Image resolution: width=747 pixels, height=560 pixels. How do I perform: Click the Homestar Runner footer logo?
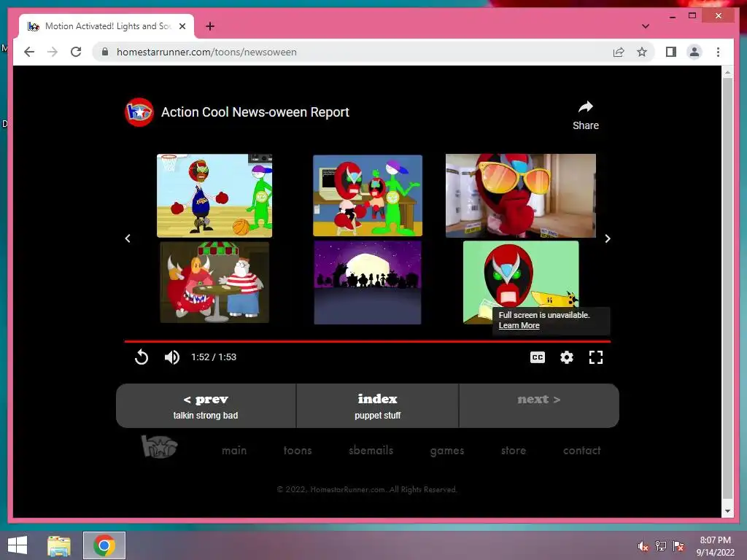click(x=159, y=447)
